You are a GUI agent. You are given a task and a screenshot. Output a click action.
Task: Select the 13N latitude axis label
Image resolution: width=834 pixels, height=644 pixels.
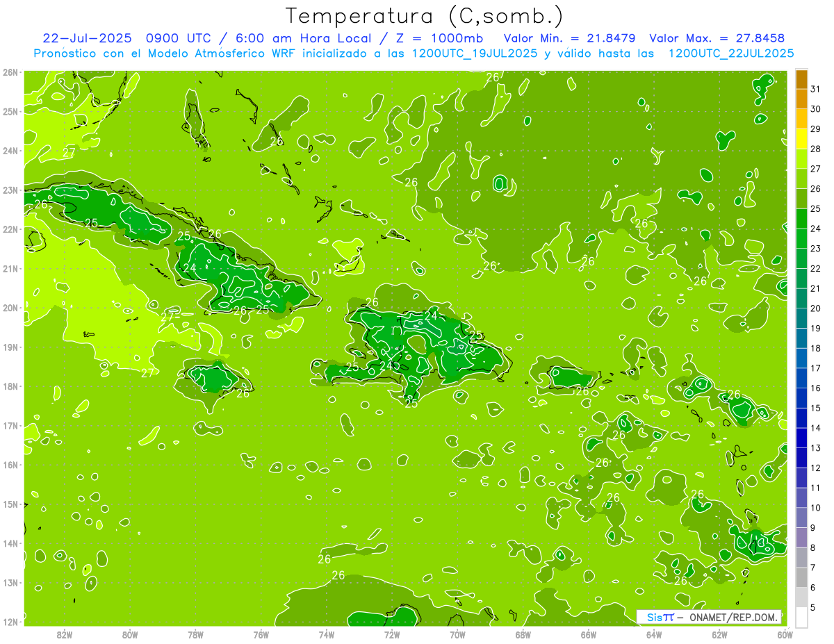(x=10, y=582)
